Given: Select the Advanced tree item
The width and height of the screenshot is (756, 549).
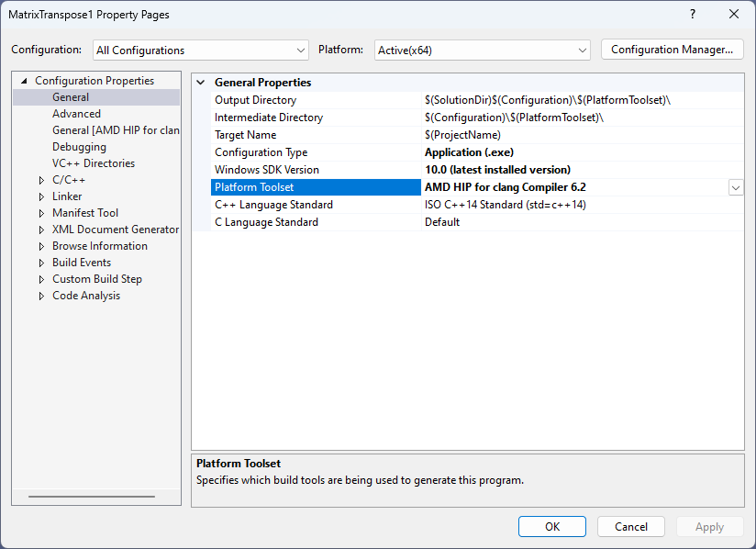Looking at the screenshot, I should (x=76, y=114).
